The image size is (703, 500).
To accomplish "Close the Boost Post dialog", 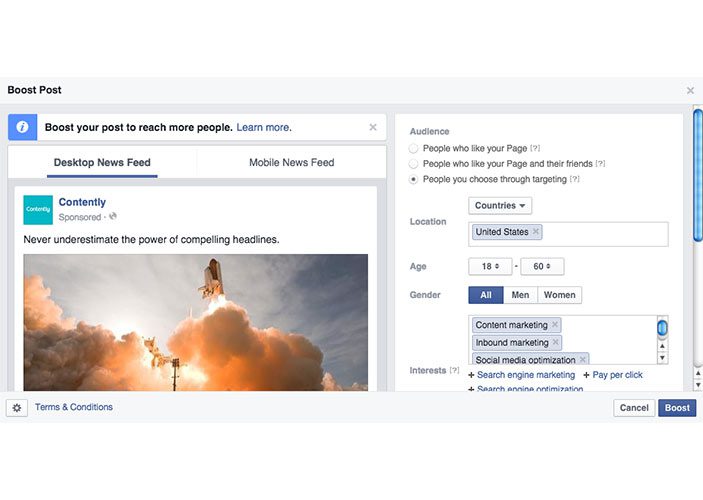I will point(690,91).
